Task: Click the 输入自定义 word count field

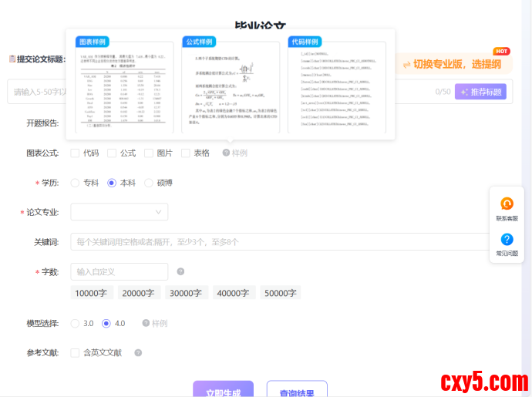Action: (x=119, y=271)
